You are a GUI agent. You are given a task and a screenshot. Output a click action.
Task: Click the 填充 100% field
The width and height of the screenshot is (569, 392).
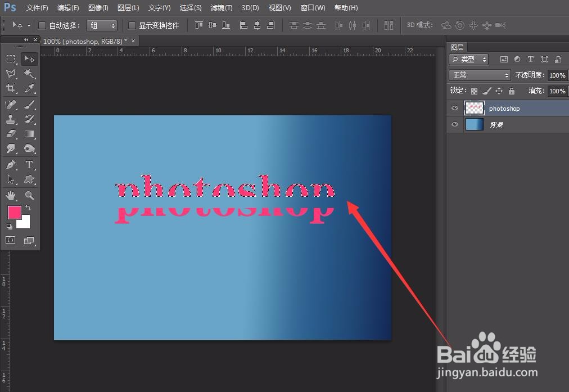(557, 91)
